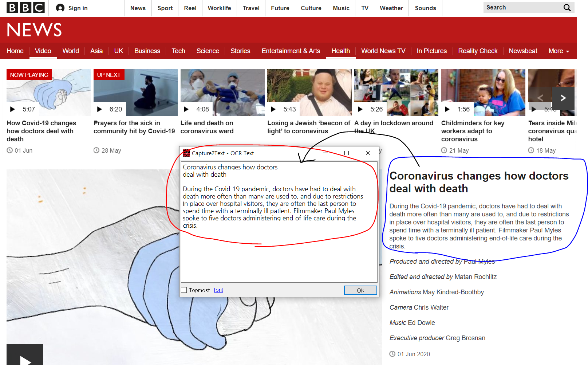588x365 pixels.
Task: Select the World news tab
Action: tap(71, 51)
